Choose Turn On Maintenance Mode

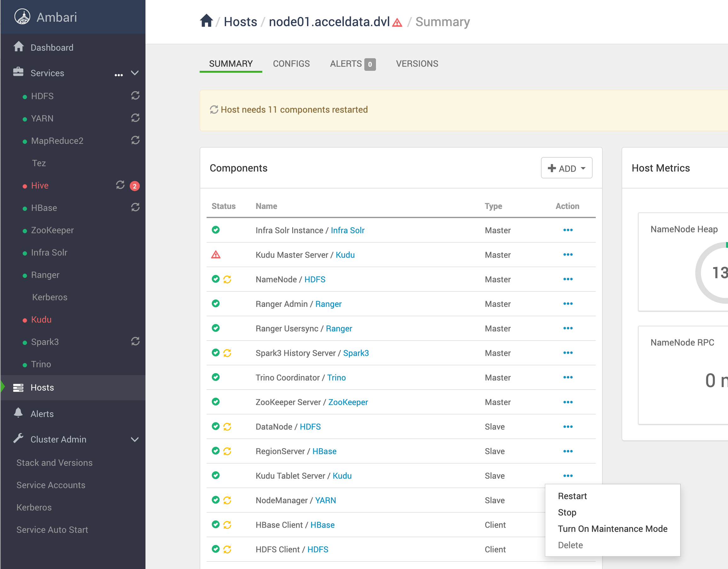click(x=613, y=529)
